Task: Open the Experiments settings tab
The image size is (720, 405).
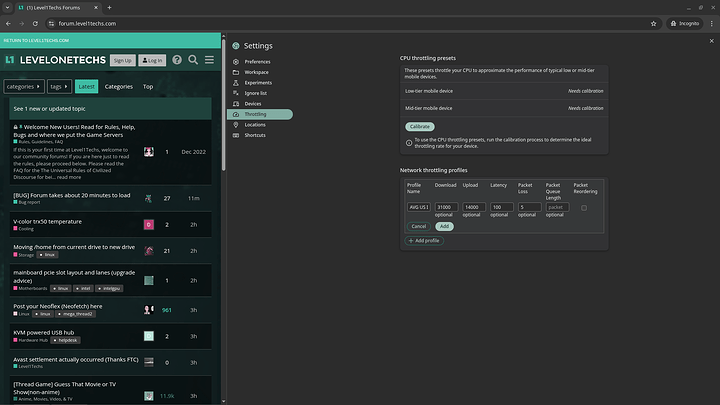Action: point(259,83)
